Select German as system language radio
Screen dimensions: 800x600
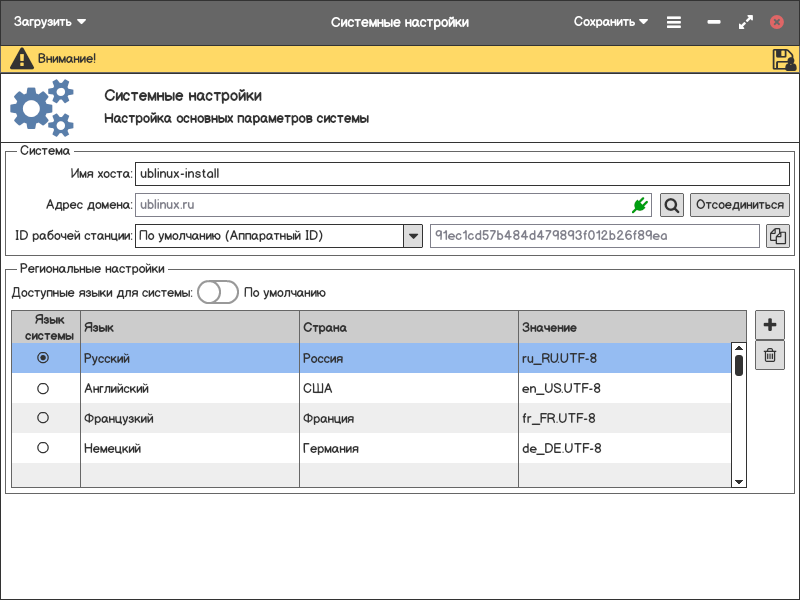43,448
